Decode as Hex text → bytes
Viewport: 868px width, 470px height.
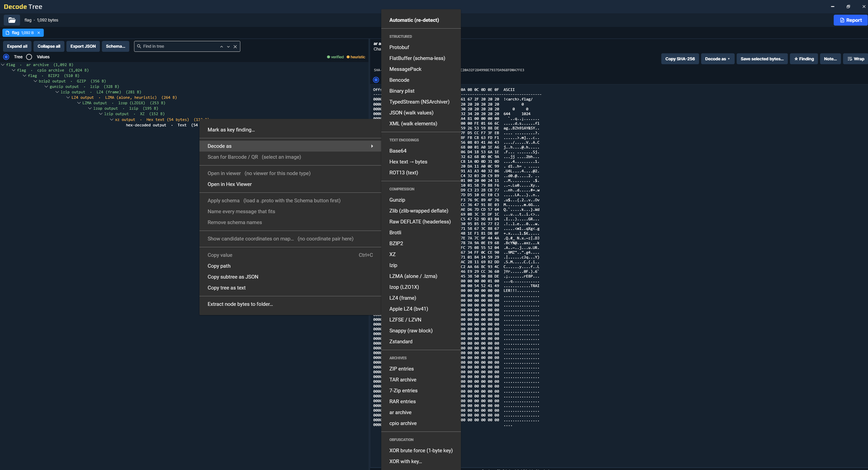point(421,162)
